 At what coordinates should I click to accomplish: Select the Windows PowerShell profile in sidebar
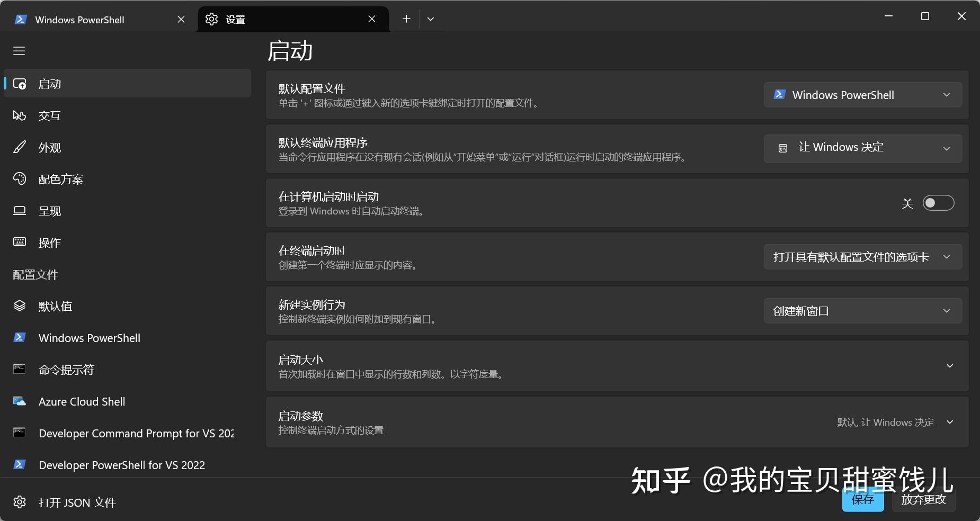point(89,337)
